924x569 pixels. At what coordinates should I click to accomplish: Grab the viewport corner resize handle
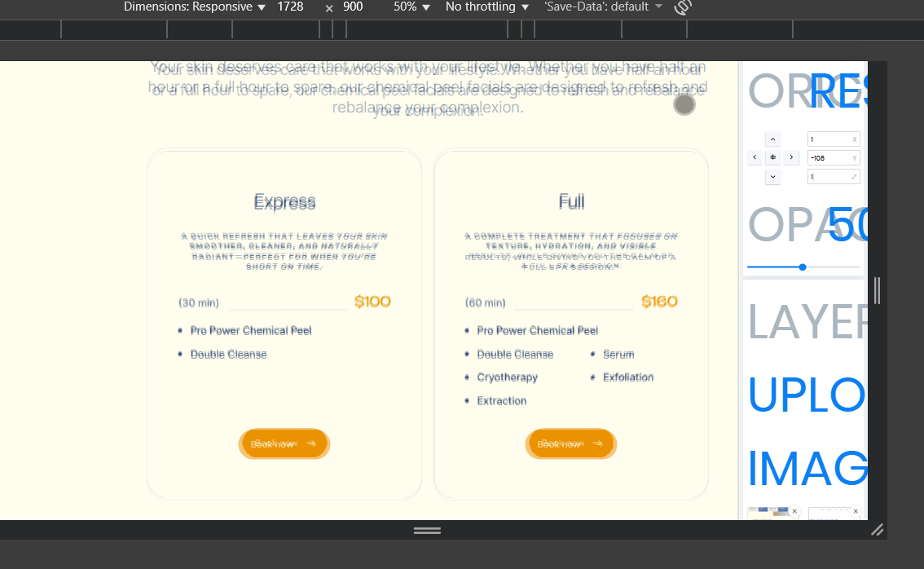pyautogui.click(x=878, y=530)
